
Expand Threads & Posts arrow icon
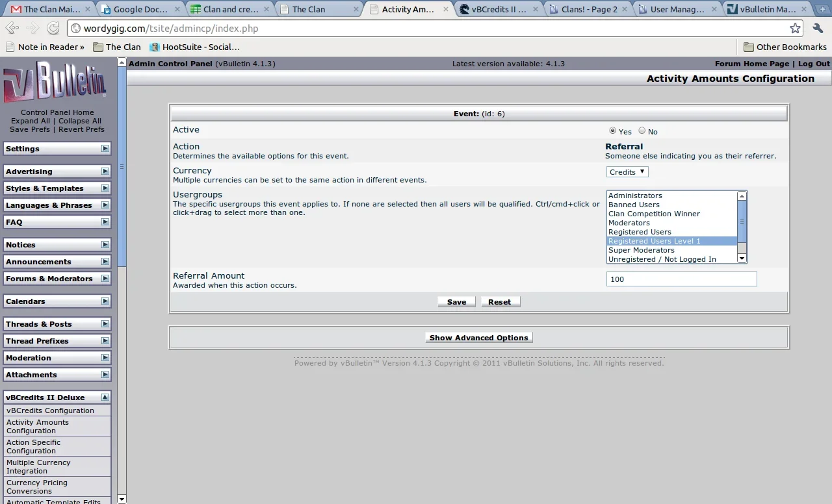click(105, 324)
